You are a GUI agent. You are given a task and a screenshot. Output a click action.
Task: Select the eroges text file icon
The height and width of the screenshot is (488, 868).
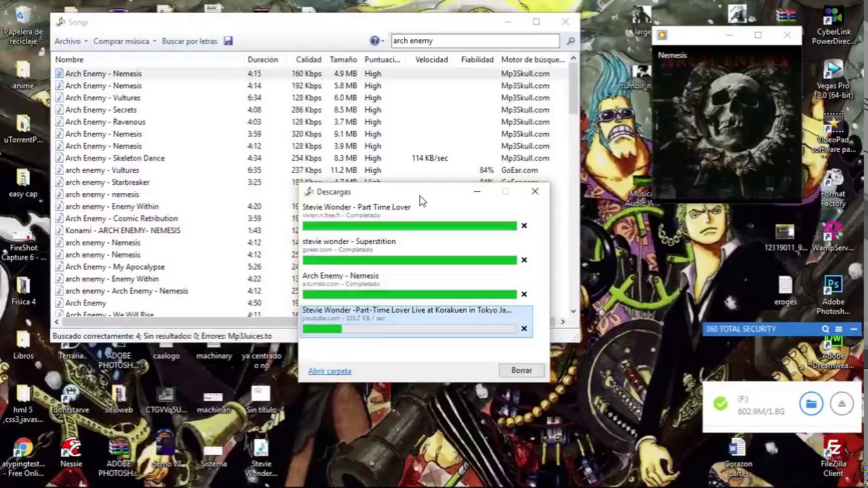[x=785, y=291]
